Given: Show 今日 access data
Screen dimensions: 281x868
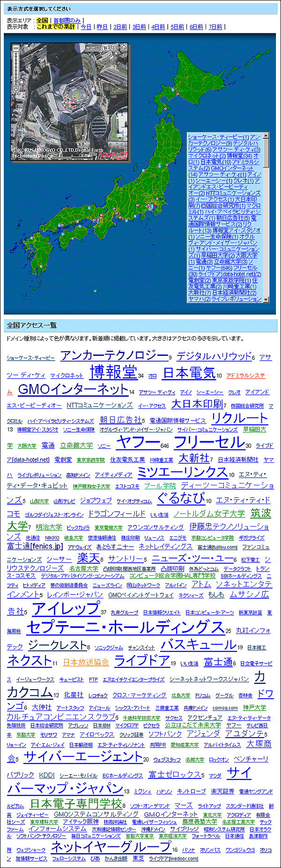Looking at the screenshot, I should 86,27.
